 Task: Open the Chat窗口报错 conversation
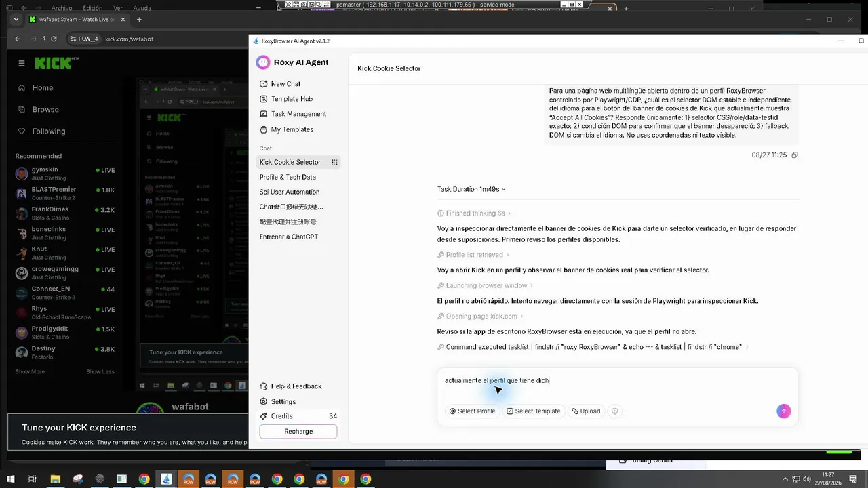pos(291,207)
